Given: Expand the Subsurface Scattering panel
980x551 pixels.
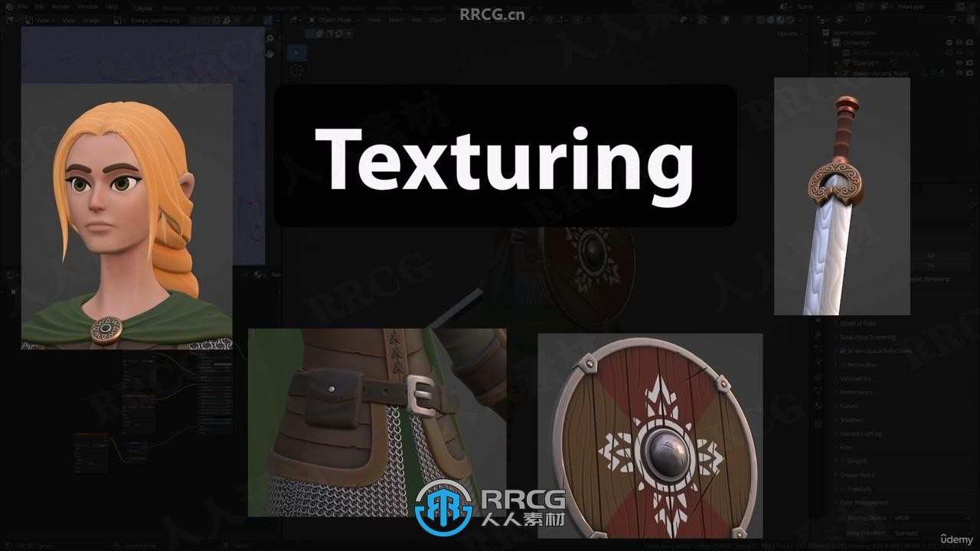Looking at the screenshot, I should [x=867, y=337].
